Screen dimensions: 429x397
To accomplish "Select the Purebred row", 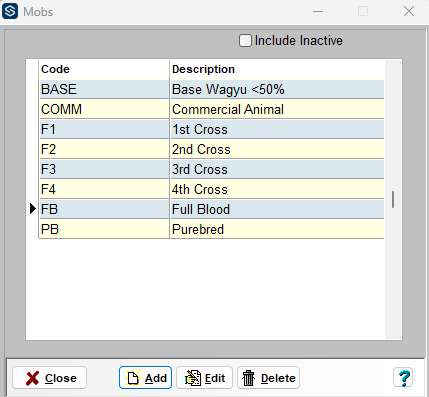I will click(212, 229).
